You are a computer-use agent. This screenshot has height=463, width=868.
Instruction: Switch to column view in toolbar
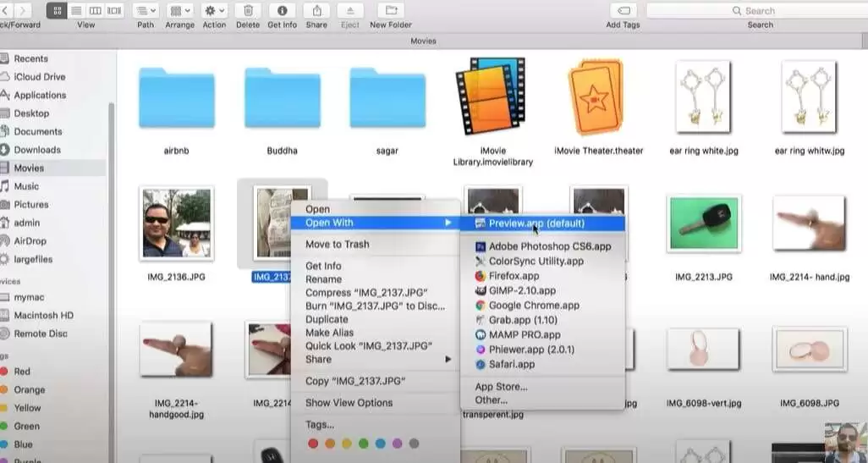click(x=96, y=11)
